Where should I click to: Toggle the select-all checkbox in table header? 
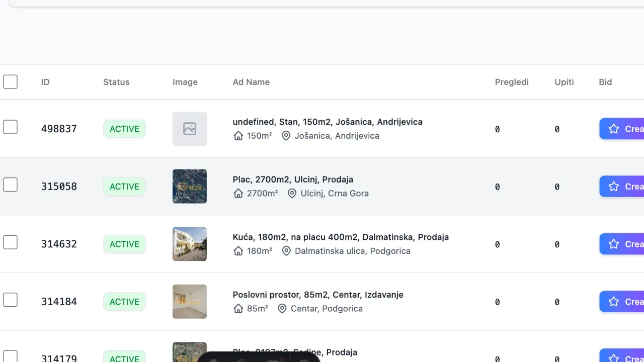coord(11,82)
